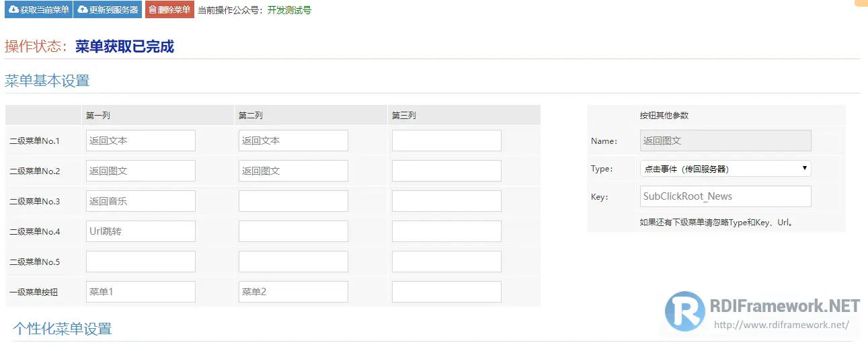The width and height of the screenshot is (868, 351).
Task: Click the red 删除菜单 button
Action: (x=169, y=10)
